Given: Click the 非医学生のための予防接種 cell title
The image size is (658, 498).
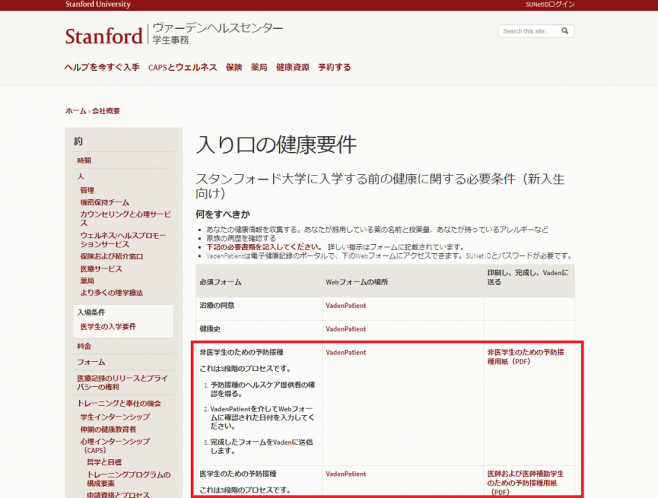Looking at the screenshot, I should pyautogui.click(x=241, y=352).
